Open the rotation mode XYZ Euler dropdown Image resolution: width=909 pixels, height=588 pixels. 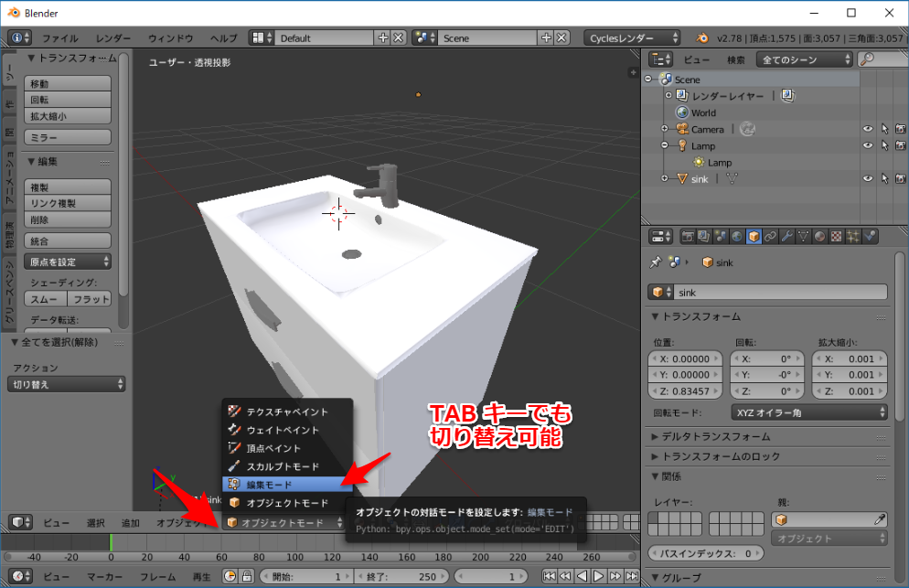pyautogui.click(x=809, y=412)
